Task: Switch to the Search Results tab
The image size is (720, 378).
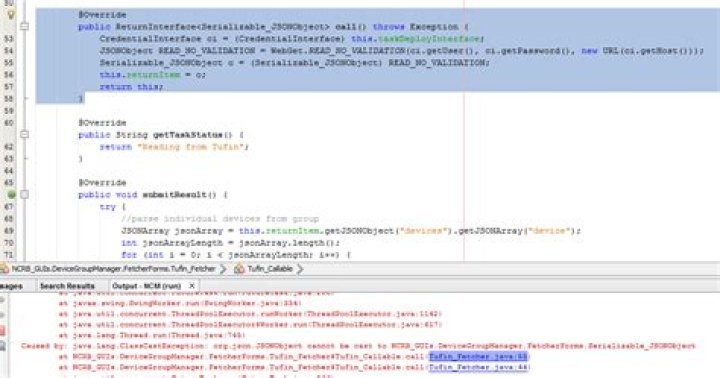Action: pos(67,286)
